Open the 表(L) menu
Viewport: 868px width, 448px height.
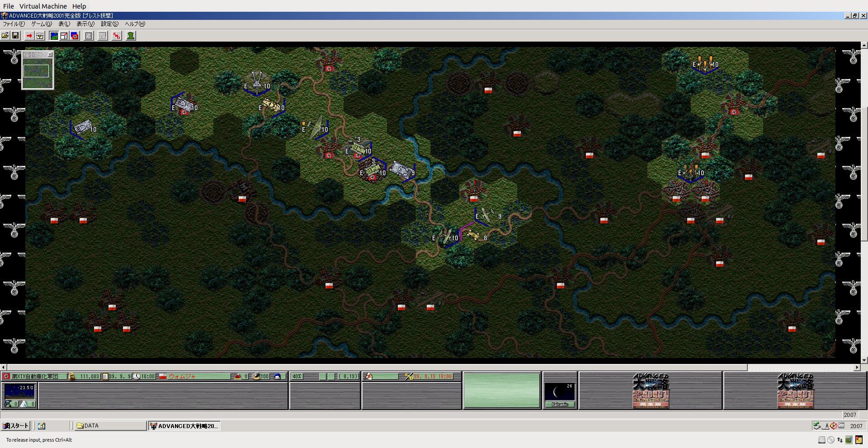coord(64,24)
